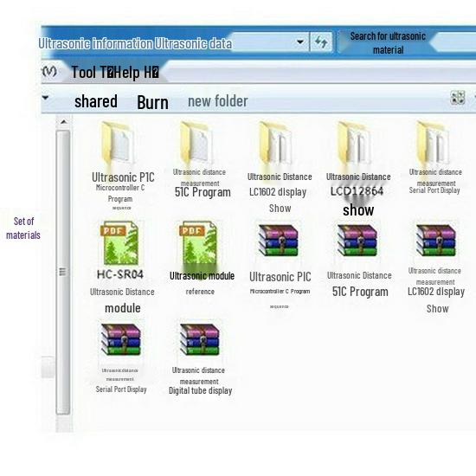
Task: Open the Tool menu
Action: point(92,72)
